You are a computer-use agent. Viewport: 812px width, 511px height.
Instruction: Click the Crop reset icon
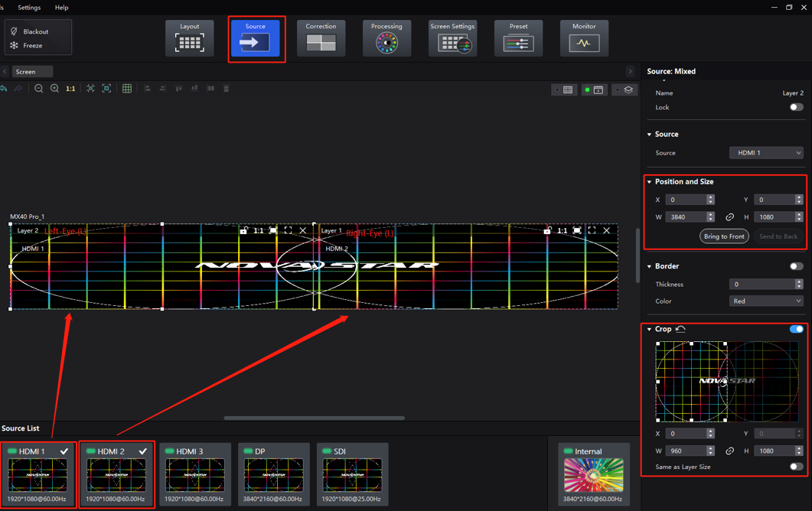pyautogui.click(x=680, y=329)
